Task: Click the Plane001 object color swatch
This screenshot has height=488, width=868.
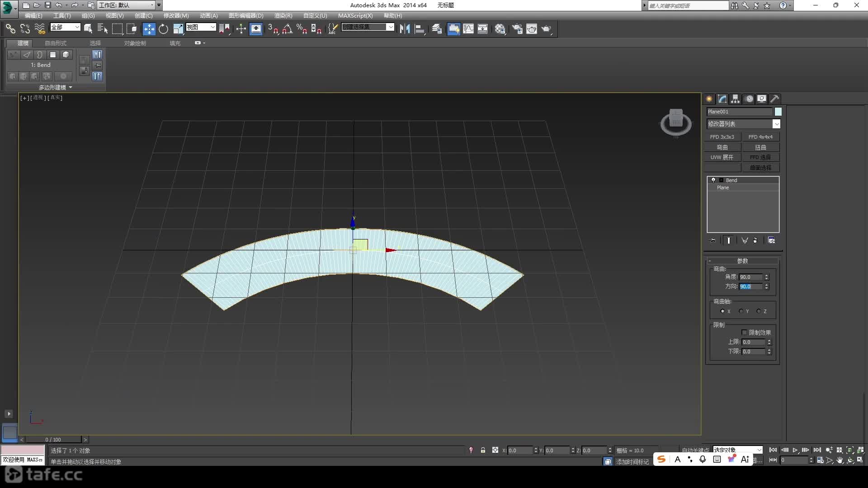Action: click(778, 112)
